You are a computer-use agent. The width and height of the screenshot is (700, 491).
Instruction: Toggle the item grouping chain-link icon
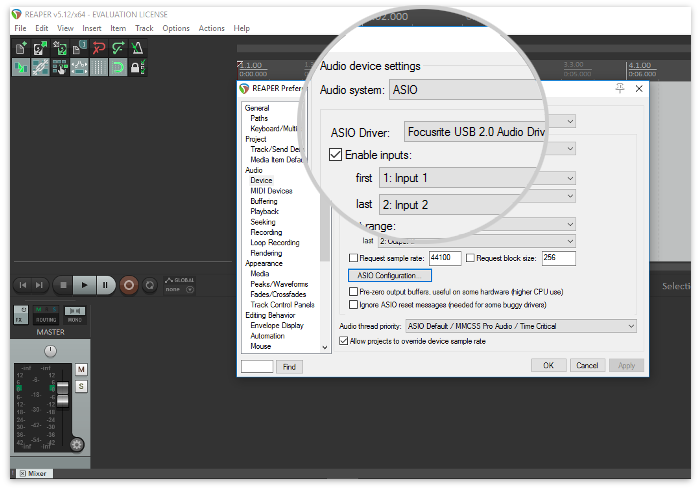click(x=40, y=67)
